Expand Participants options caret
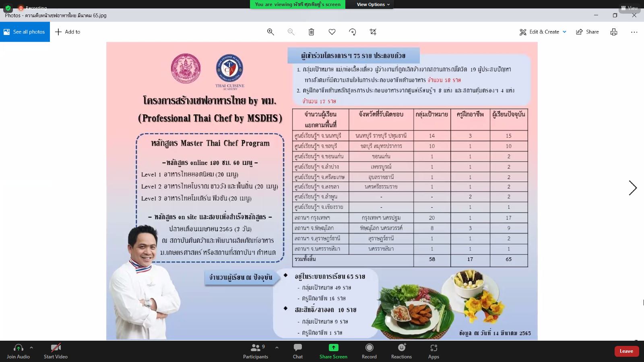 [x=277, y=348]
